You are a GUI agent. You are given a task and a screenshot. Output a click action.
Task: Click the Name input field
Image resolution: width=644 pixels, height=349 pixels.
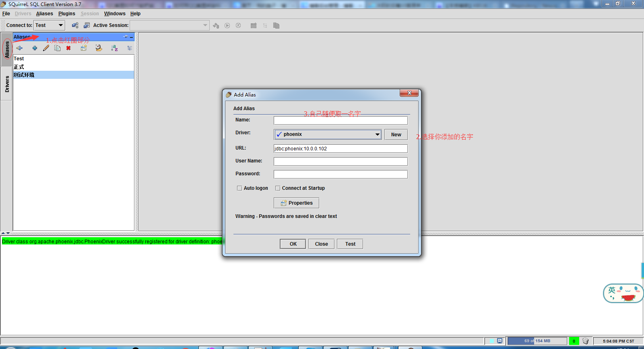tap(341, 121)
